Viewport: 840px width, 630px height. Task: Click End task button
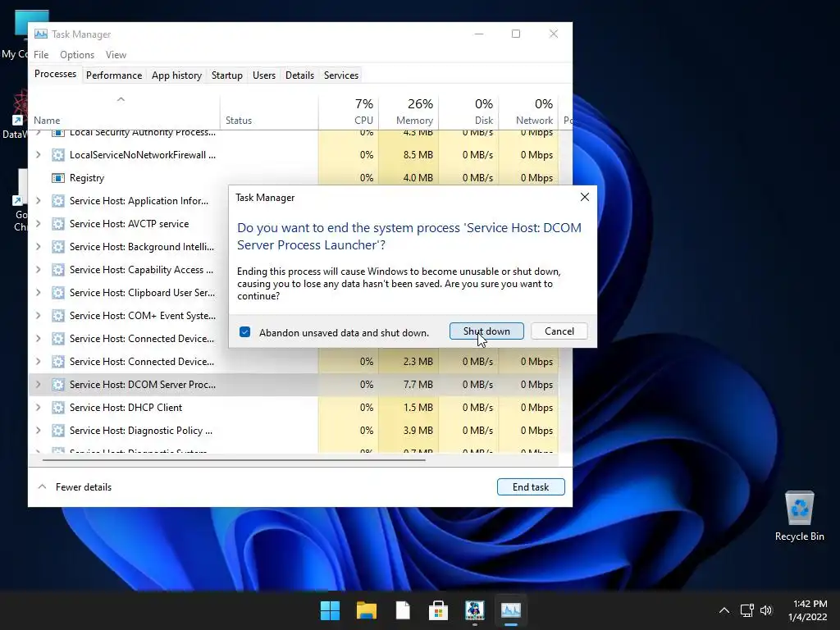[x=531, y=487]
